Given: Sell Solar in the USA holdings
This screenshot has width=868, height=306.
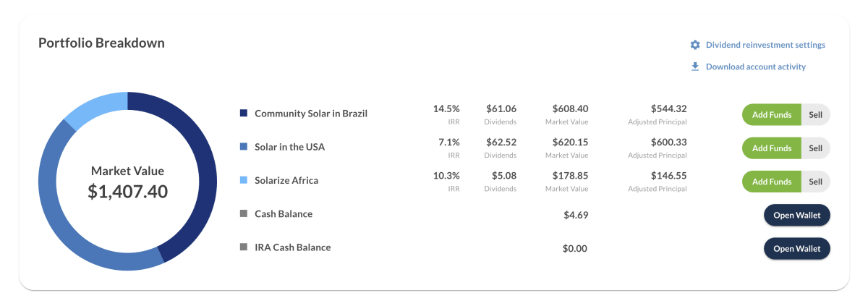Looking at the screenshot, I should click(815, 148).
